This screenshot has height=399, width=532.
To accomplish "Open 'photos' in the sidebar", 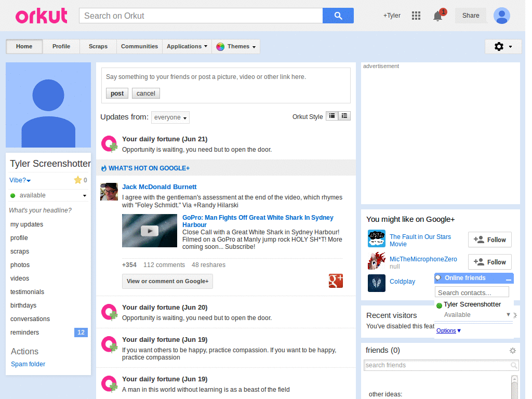I will pos(20,265).
